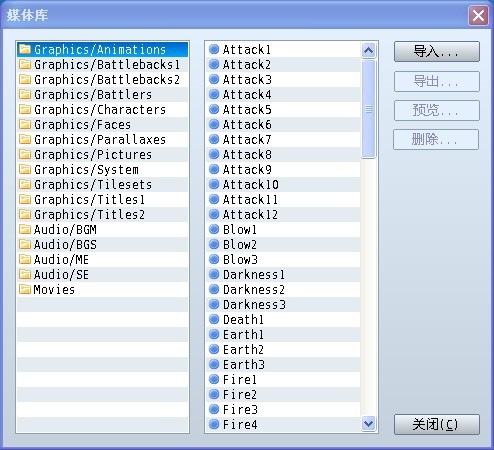Open the Graphics/Tilesets folder
This screenshot has width=494, height=450.
click(102, 184)
